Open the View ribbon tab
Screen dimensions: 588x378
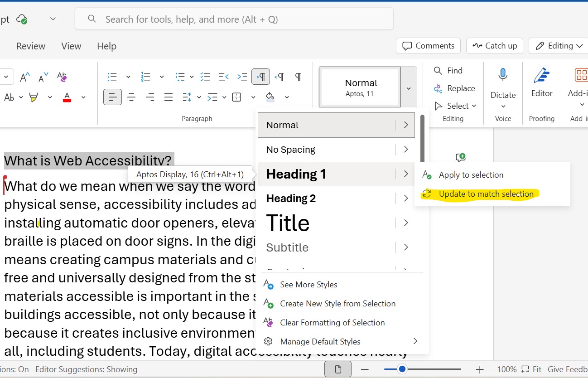71,46
